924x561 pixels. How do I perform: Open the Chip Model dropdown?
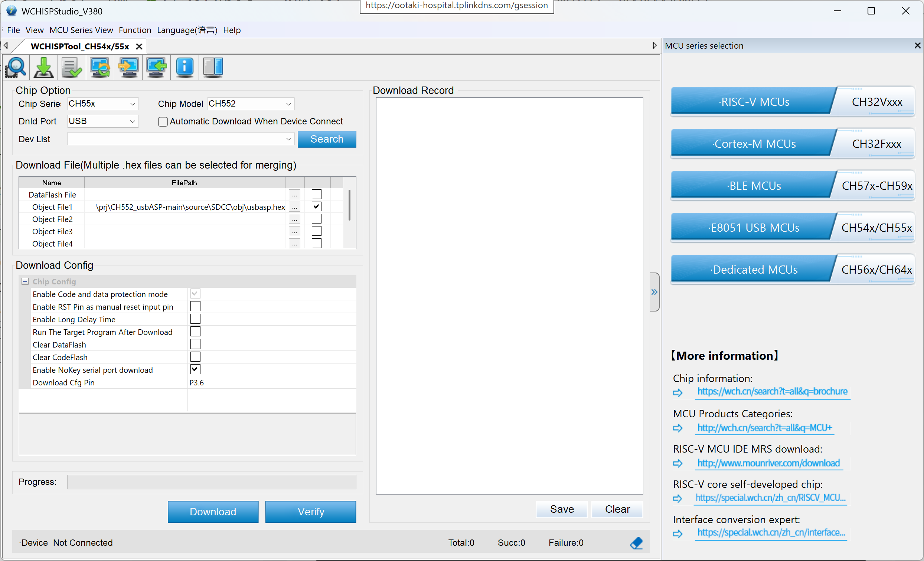[288, 104]
